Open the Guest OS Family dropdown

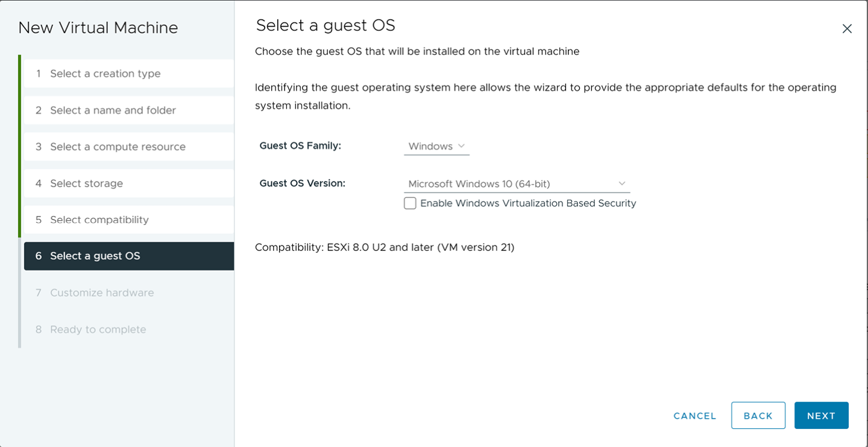pos(436,146)
